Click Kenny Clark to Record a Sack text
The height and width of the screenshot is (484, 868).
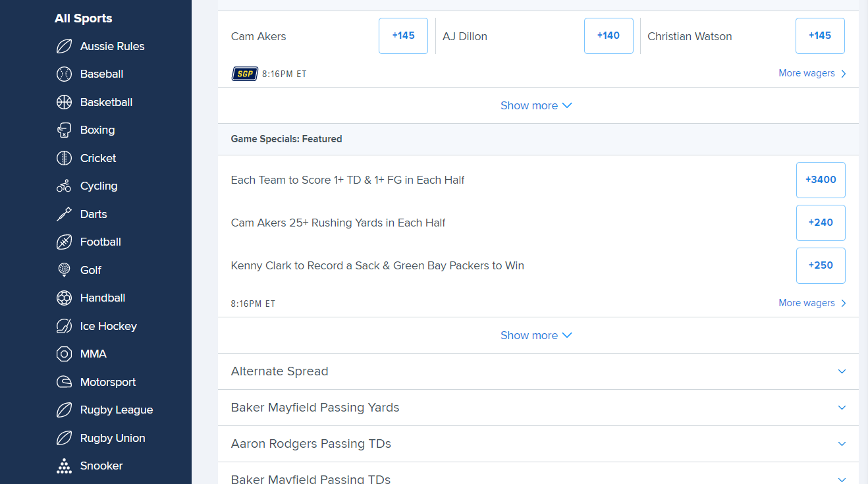[377, 265]
